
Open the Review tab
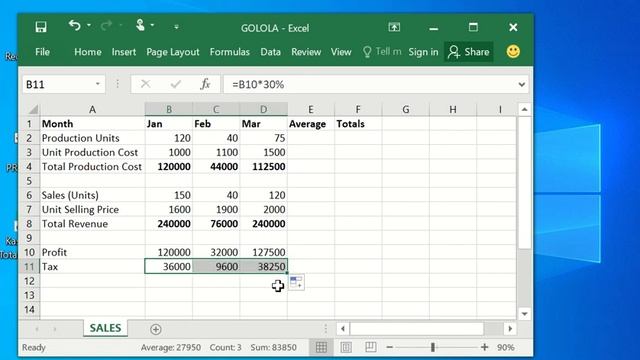(306, 52)
